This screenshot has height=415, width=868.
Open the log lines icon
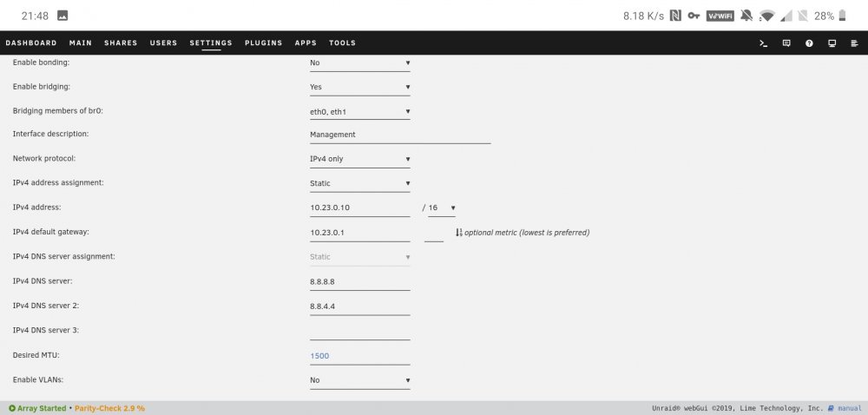(x=854, y=43)
